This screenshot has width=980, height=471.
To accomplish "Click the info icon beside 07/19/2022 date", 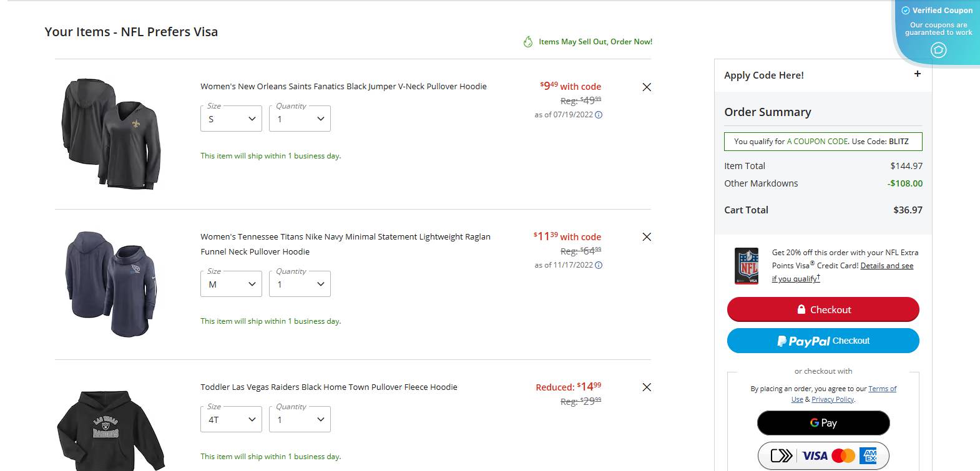I will point(599,115).
